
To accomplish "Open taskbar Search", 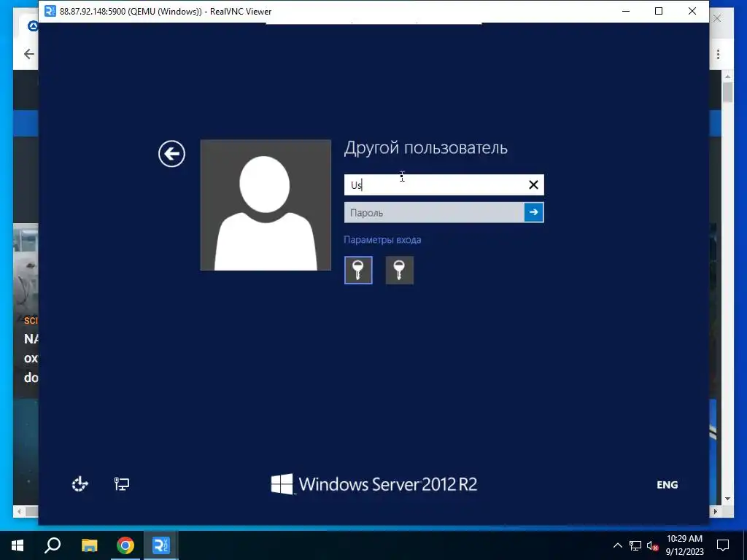I will pos(53,545).
